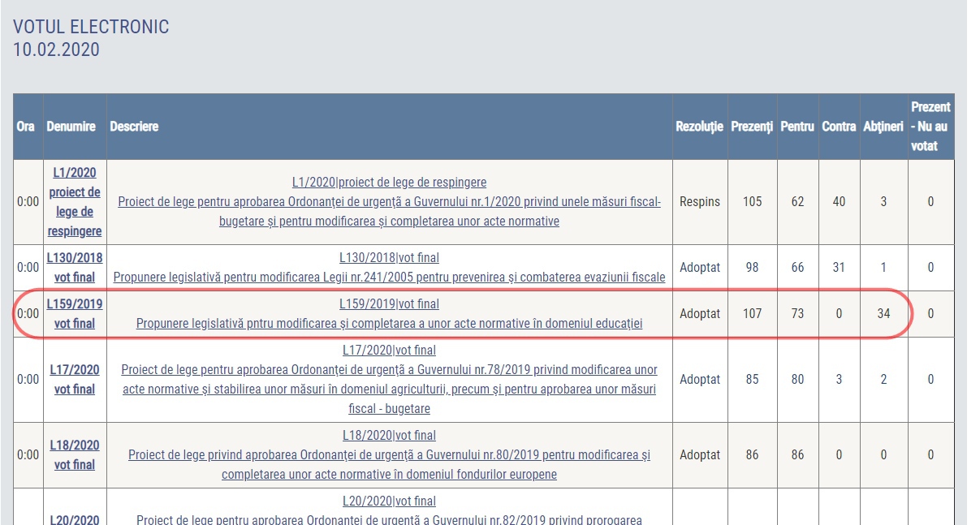Open the L130/2018 vot final link in Denumire column
The image size is (980, 525).
[75, 267]
